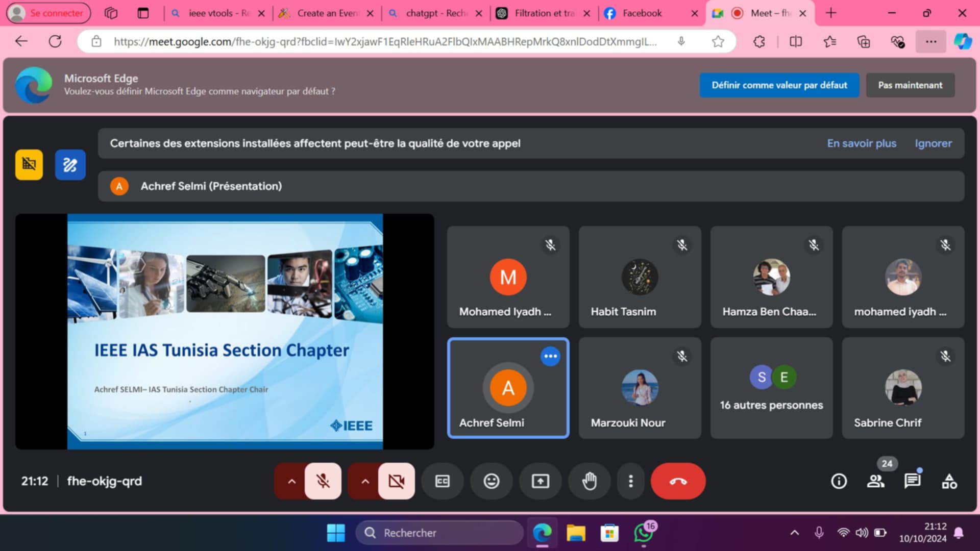This screenshot has width=980, height=551.
Task: Open browser essentials heart icon
Action: [x=897, y=41]
